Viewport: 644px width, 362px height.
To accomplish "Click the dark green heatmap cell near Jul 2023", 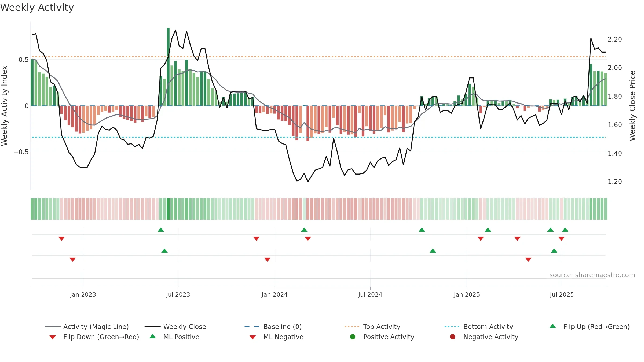I will [168, 209].
